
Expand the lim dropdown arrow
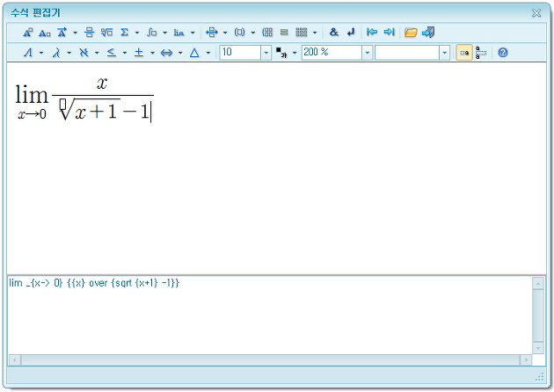(x=193, y=33)
